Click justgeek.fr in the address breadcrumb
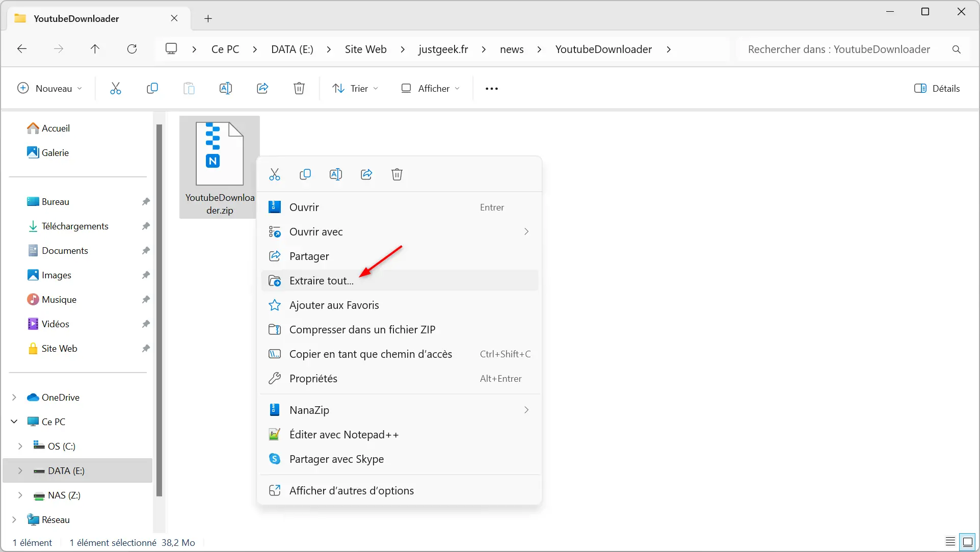This screenshot has width=980, height=552. click(443, 49)
